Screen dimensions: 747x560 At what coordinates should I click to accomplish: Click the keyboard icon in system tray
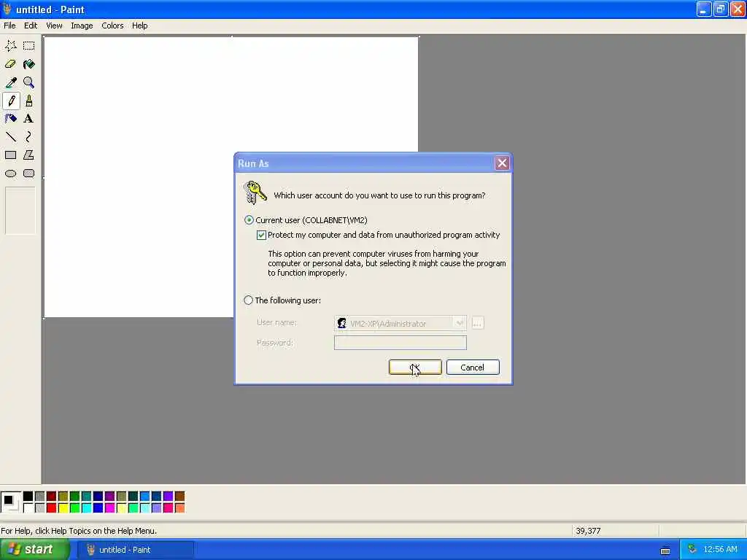point(665,551)
